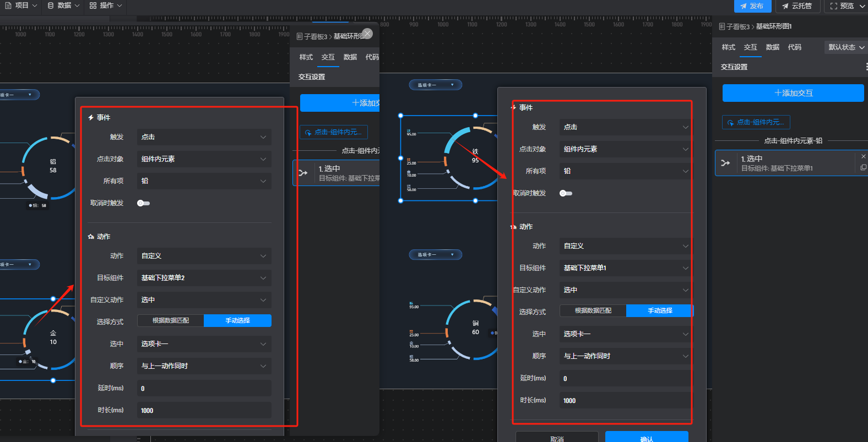The image size is (868, 442).
Task: Click the 云托管 cloud hosting button
Action: 798,6
